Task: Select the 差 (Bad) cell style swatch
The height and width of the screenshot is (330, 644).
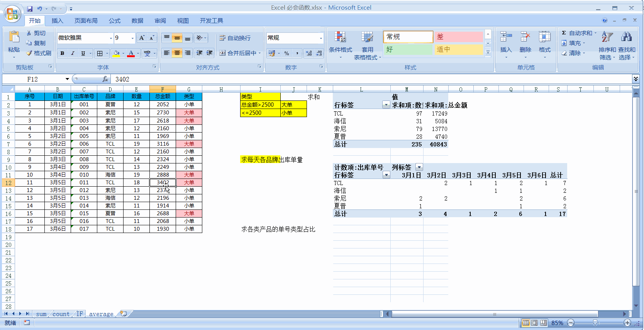Action: click(459, 37)
